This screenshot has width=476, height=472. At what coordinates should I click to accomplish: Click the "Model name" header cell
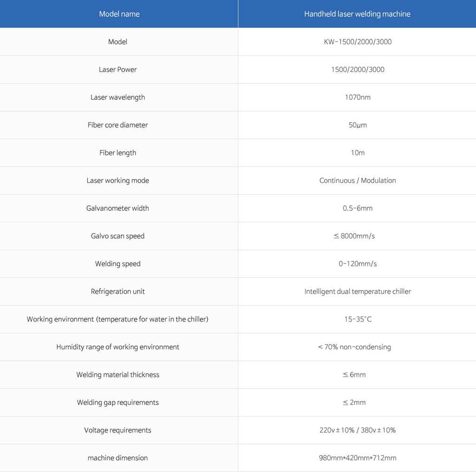[x=119, y=14]
